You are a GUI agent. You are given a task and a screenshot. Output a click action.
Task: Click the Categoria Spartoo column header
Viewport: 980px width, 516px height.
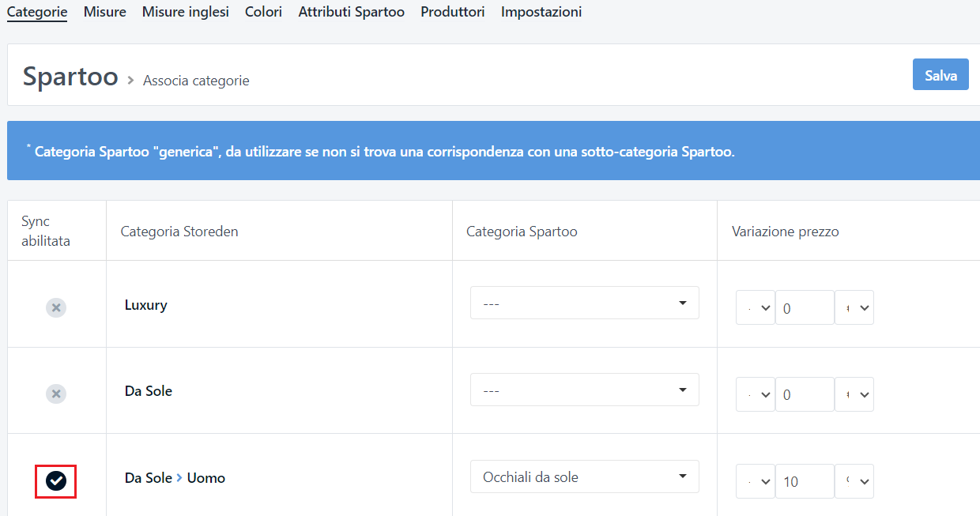click(x=522, y=232)
